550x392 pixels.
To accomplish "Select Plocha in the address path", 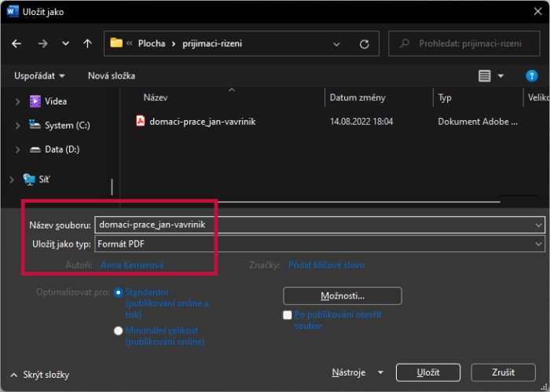I will click(152, 43).
